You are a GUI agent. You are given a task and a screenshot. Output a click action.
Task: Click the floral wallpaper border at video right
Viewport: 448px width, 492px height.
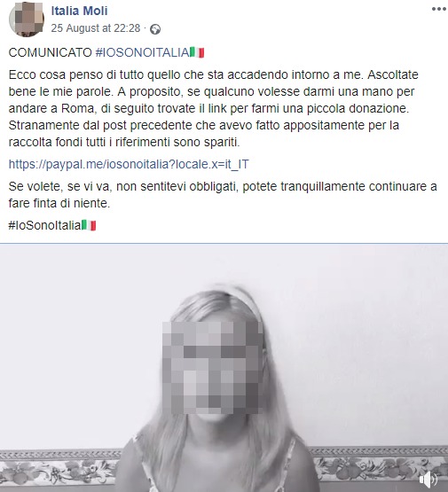click(x=380, y=465)
